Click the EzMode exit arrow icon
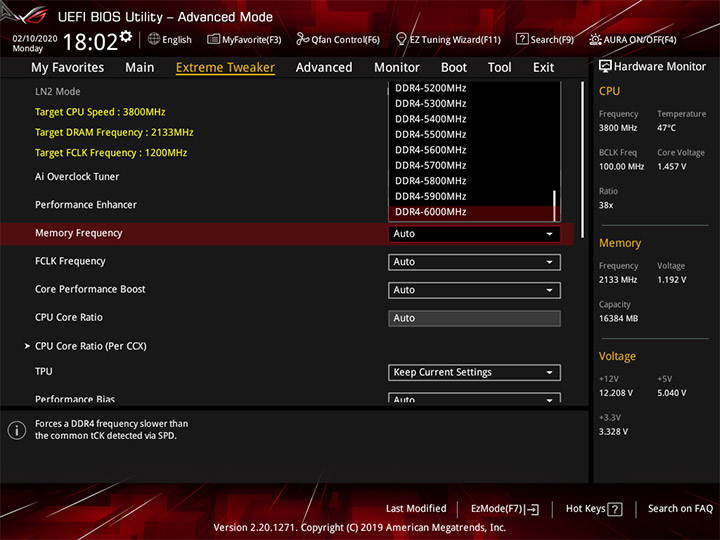The image size is (720, 540). coord(532,509)
